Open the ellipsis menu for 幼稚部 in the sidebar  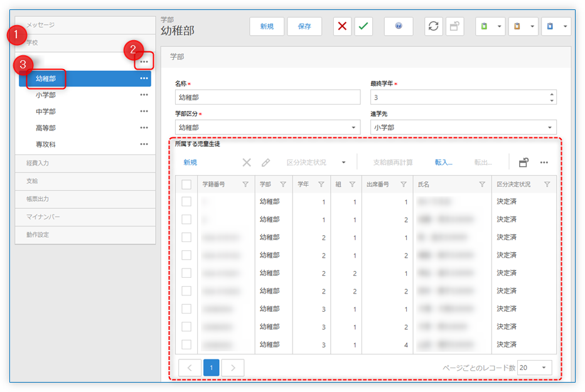(x=144, y=78)
